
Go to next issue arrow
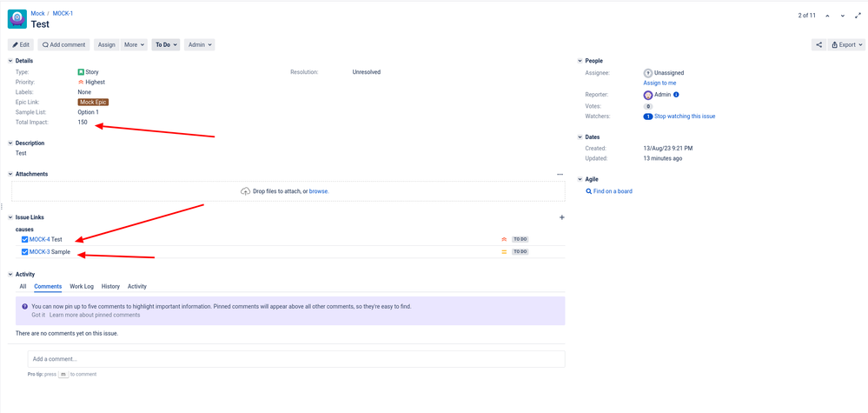click(843, 16)
